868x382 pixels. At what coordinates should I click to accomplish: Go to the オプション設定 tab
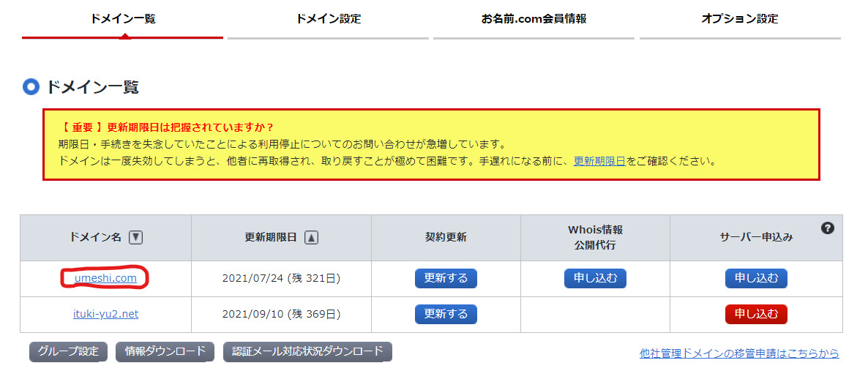coord(740,19)
